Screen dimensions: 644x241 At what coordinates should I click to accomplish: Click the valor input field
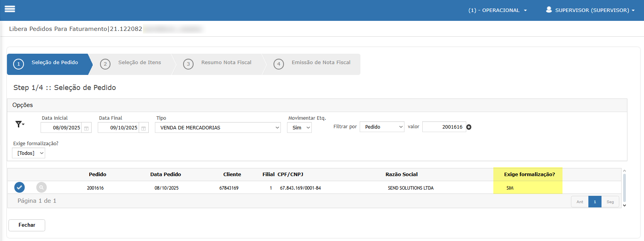click(444, 127)
